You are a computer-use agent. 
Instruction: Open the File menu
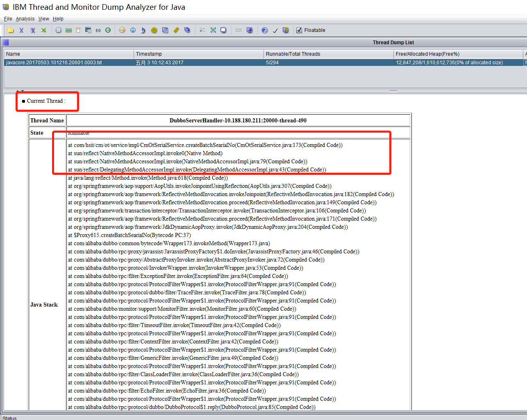click(8, 19)
